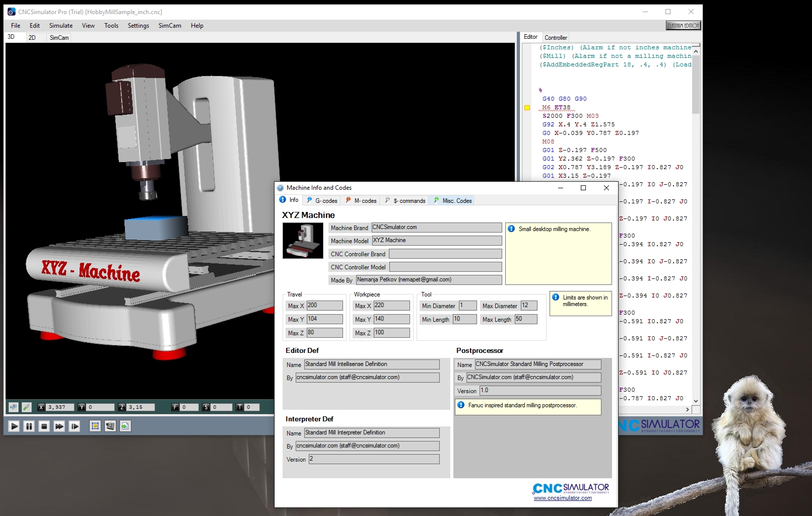This screenshot has height=516, width=812.
Task: Click the CNC Controller Brand field
Action: click(446, 254)
